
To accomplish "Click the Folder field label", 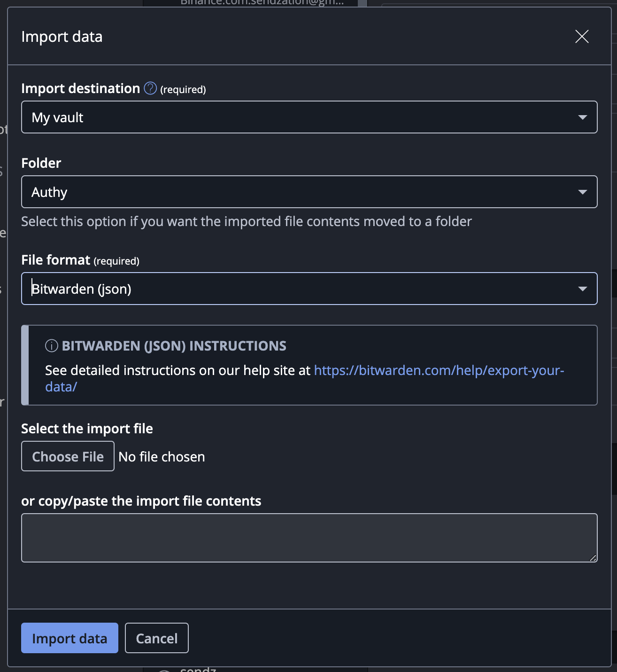I will coord(41,163).
